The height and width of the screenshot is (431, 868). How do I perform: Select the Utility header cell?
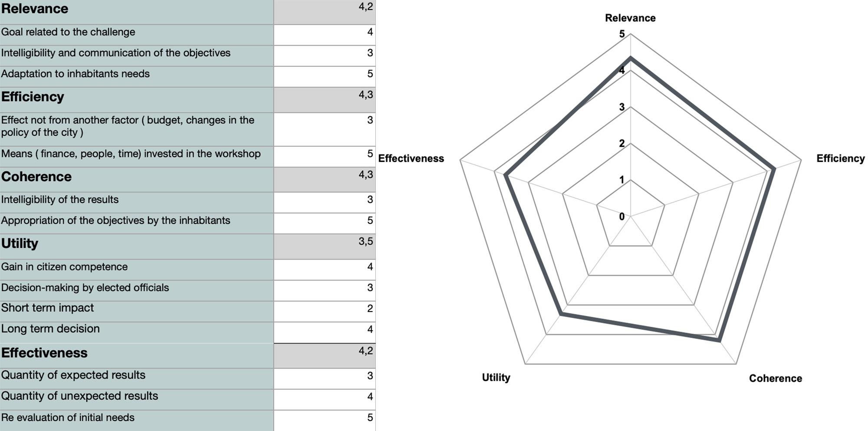(137, 247)
